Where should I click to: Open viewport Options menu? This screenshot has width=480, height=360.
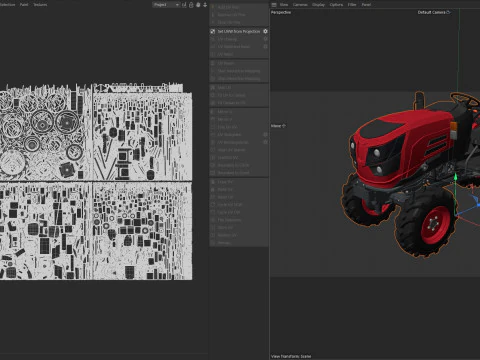point(336,5)
